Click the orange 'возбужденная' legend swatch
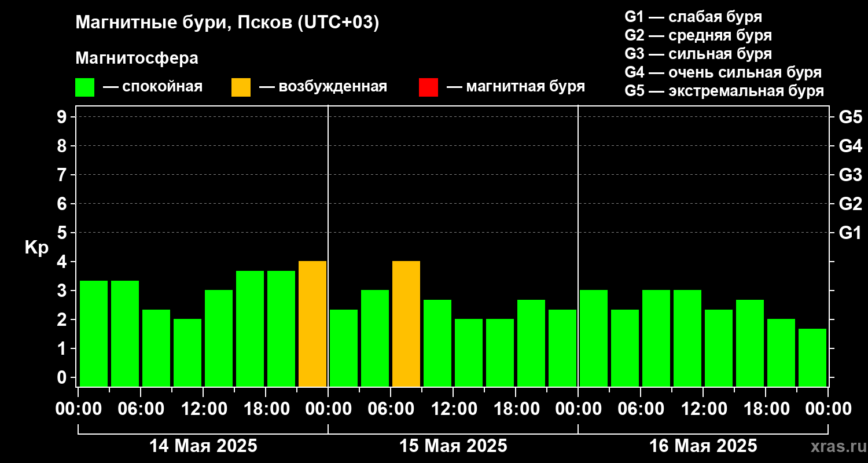868x463 pixels. click(x=241, y=87)
